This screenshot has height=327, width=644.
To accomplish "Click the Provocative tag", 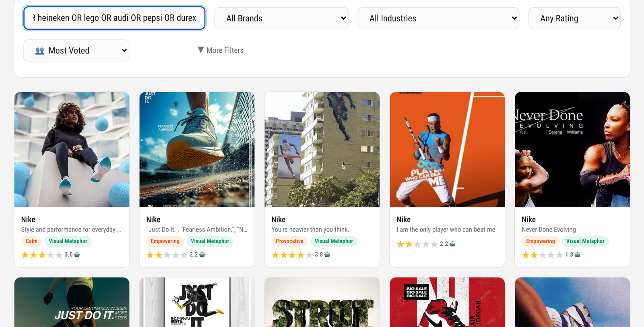I will (289, 241).
